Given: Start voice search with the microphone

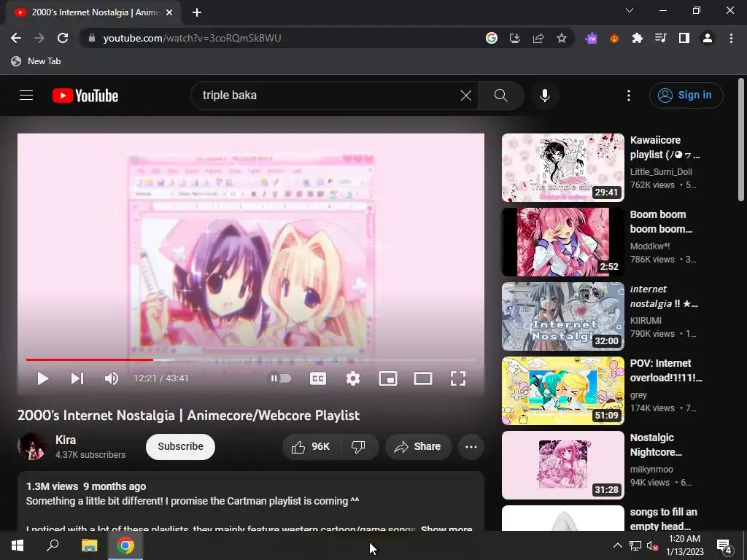Looking at the screenshot, I should [x=544, y=96].
